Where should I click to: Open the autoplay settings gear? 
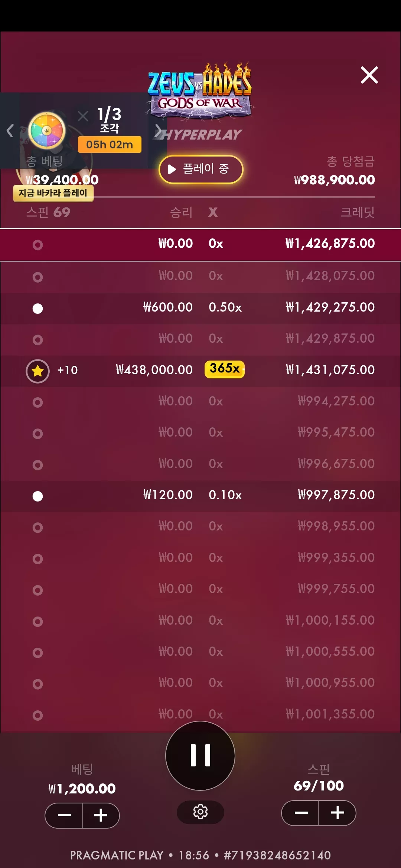click(200, 812)
